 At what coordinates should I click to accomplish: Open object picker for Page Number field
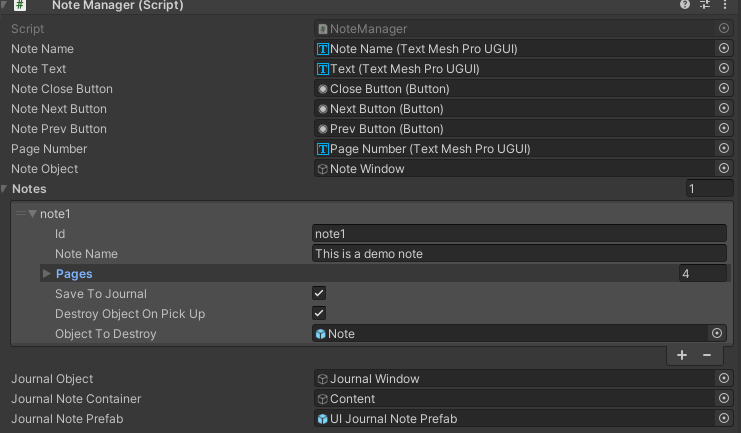(723, 149)
